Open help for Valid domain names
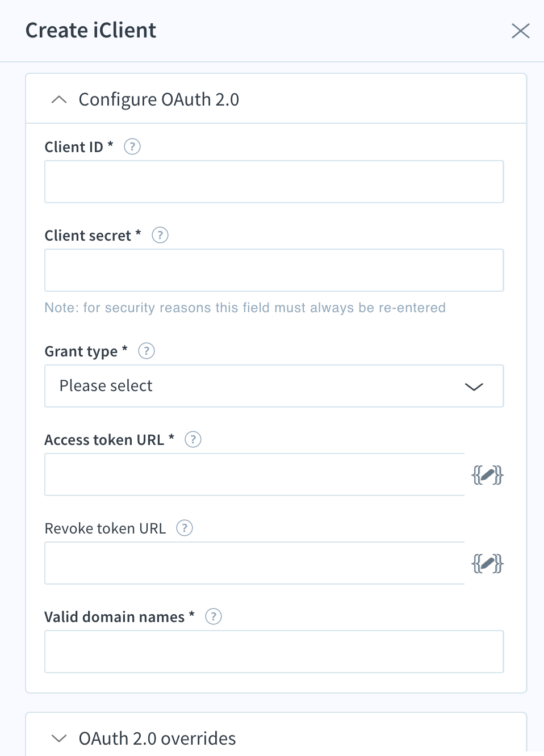 (x=214, y=617)
